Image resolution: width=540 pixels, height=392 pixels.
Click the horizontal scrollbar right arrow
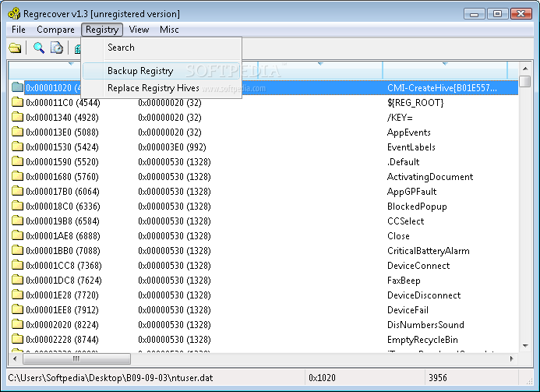[x=512, y=358]
